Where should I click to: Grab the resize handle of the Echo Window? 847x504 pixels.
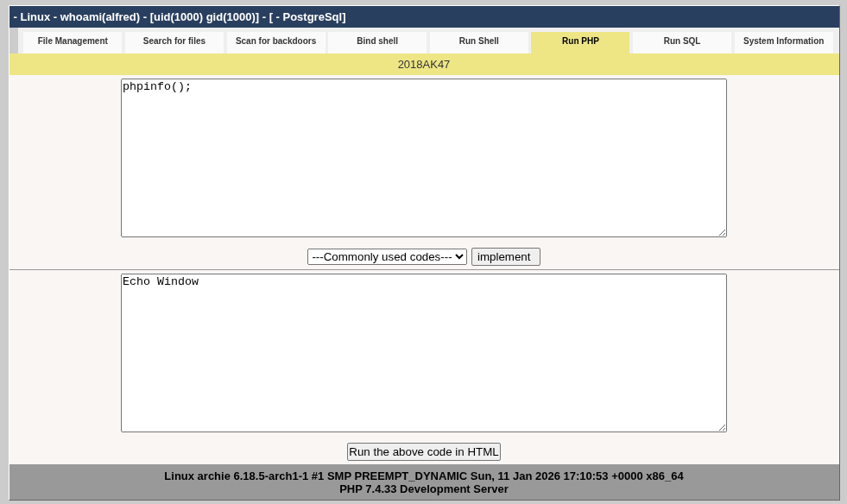[x=722, y=427]
